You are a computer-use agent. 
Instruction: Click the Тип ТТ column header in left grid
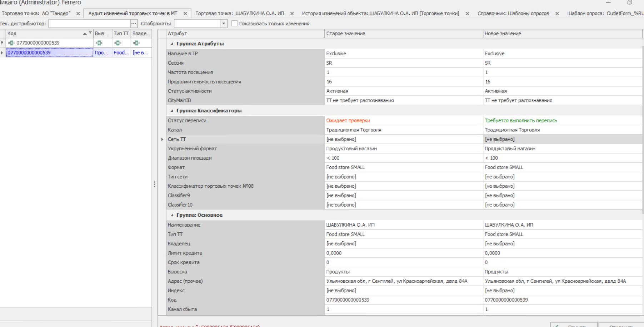point(121,34)
